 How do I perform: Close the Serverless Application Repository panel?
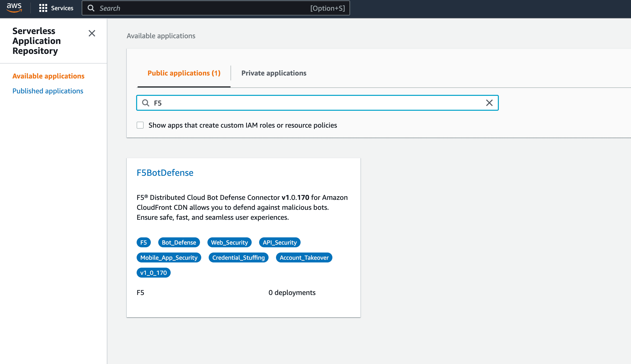pyautogui.click(x=92, y=34)
